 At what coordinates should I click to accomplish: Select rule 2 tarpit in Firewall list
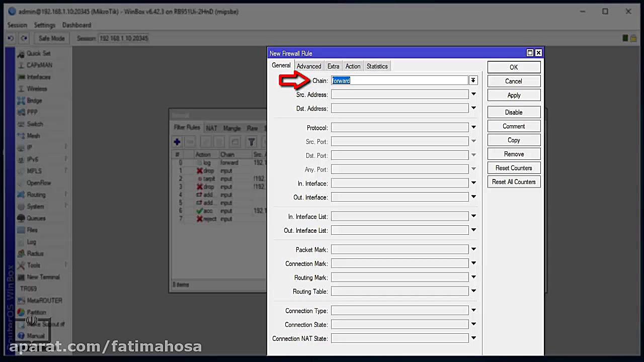click(219, 179)
